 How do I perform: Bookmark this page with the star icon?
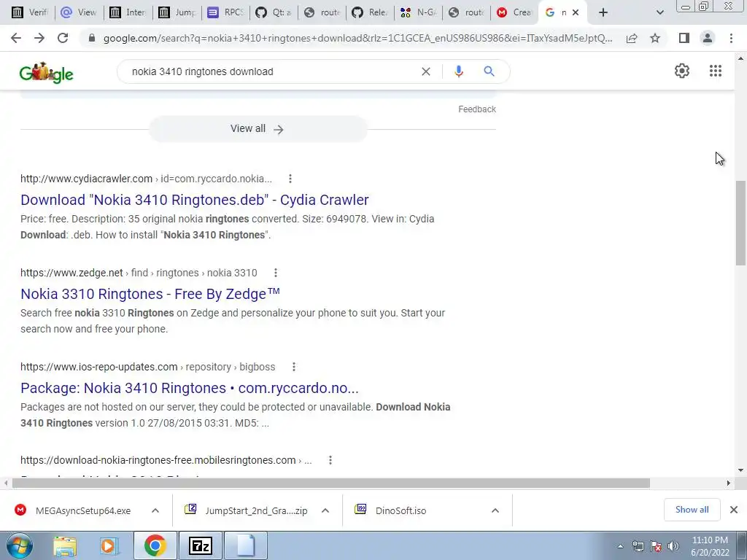coord(655,38)
